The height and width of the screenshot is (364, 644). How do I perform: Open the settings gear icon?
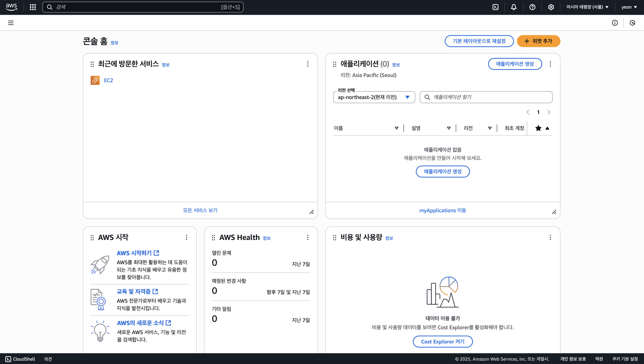click(x=551, y=7)
